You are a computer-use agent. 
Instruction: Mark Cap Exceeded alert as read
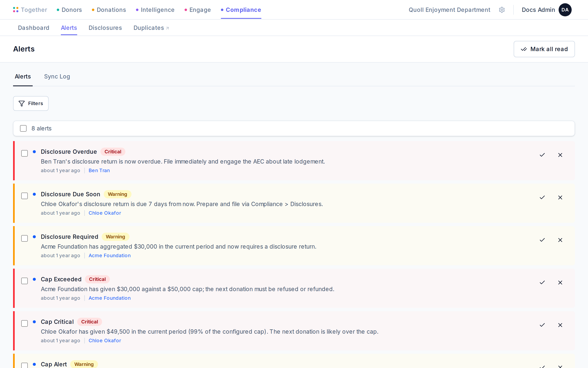coord(542,283)
